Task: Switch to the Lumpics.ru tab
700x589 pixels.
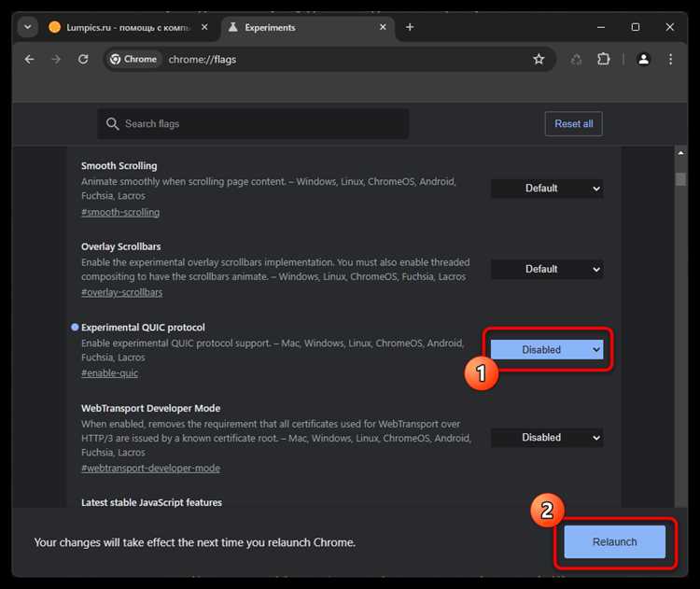Action: tap(128, 28)
